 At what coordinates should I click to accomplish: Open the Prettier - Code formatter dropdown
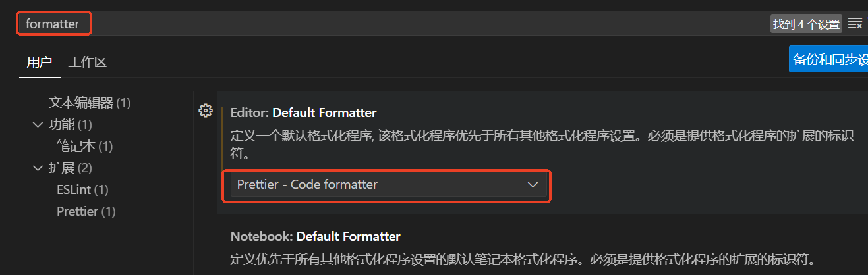click(386, 185)
